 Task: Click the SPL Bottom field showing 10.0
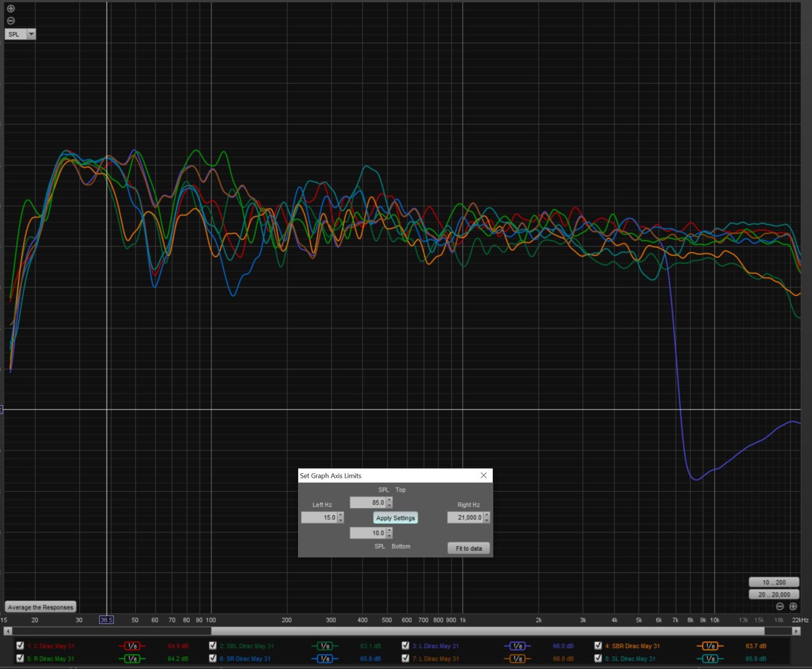pyautogui.click(x=368, y=533)
